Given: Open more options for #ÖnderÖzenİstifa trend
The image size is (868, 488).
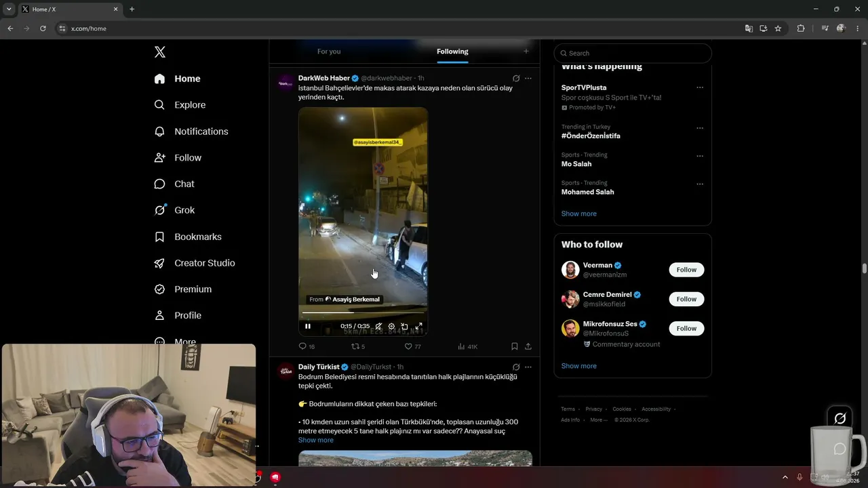Looking at the screenshot, I should [700, 128].
